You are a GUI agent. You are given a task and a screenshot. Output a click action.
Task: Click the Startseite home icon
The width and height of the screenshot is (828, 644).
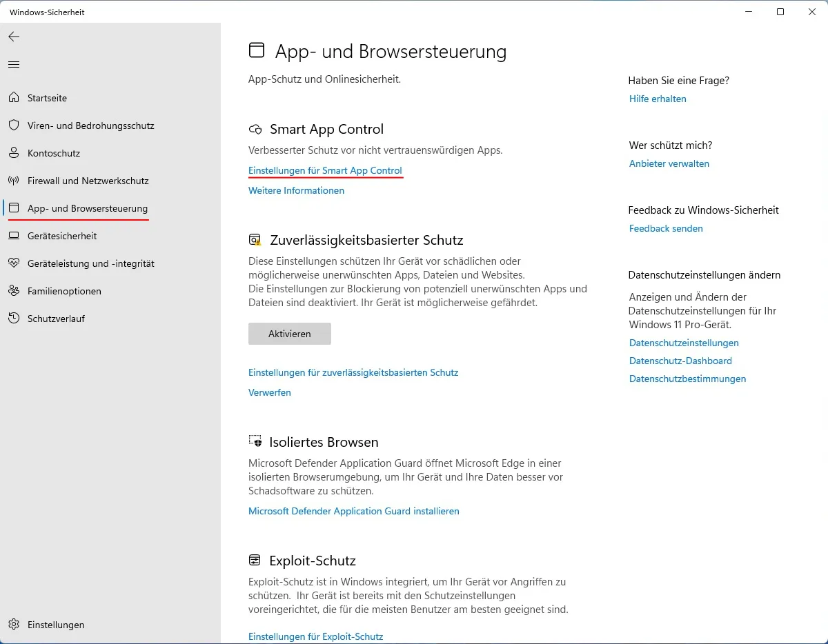(14, 98)
